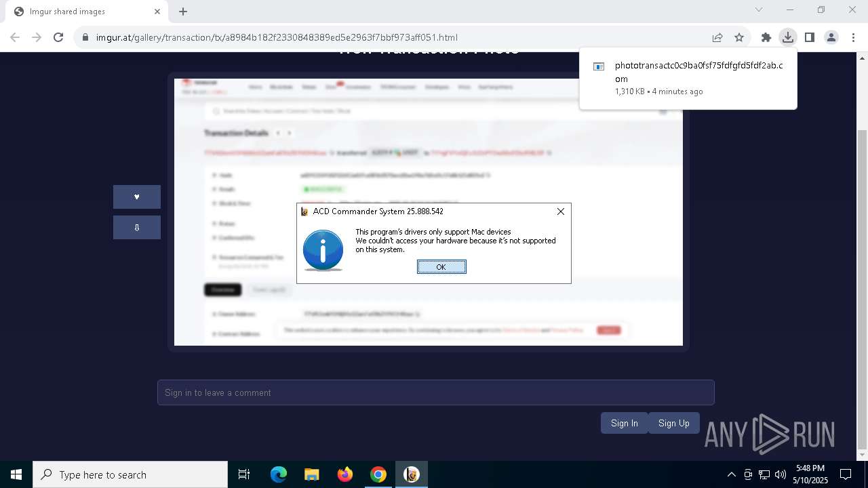Image resolution: width=868 pixels, height=488 pixels.
Task: Toggle the Chrome side panel icon
Action: point(809,37)
